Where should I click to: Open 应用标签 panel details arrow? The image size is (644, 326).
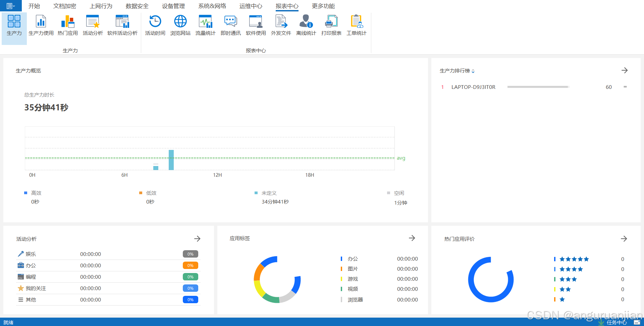pyautogui.click(x=412, y=238)
